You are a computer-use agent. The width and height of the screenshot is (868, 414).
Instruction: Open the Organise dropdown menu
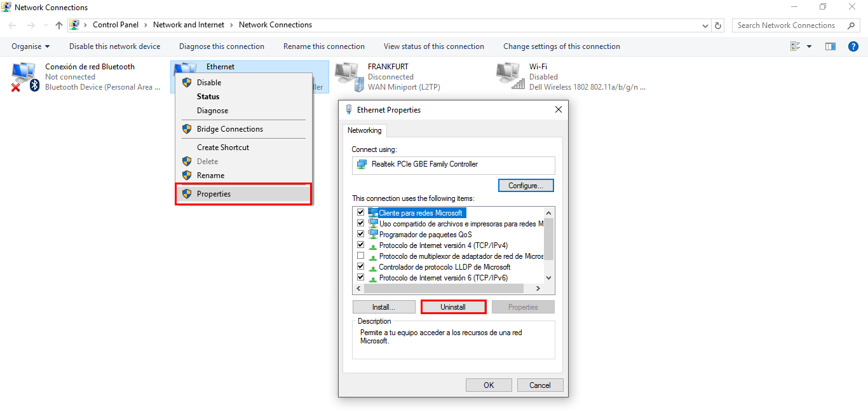pyautogui.click(x=31, y=46)
